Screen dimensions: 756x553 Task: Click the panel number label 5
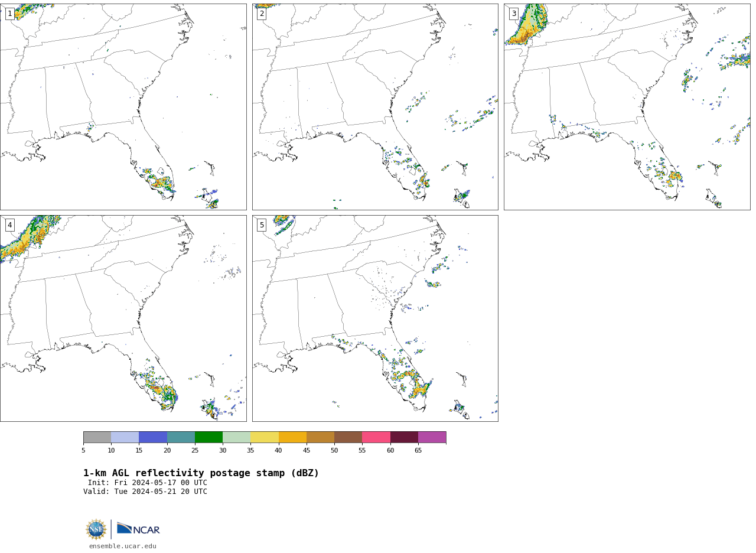[262, 225]
